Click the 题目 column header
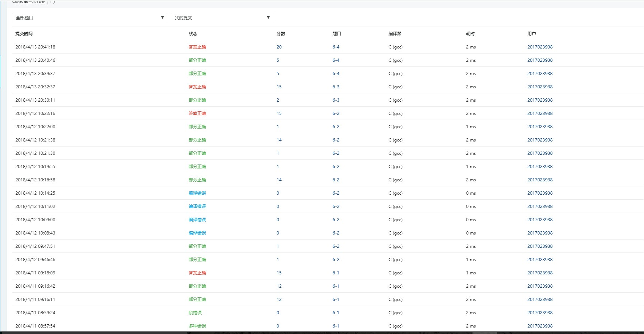This screenshot has width=644, height=334. click(337, 34)
